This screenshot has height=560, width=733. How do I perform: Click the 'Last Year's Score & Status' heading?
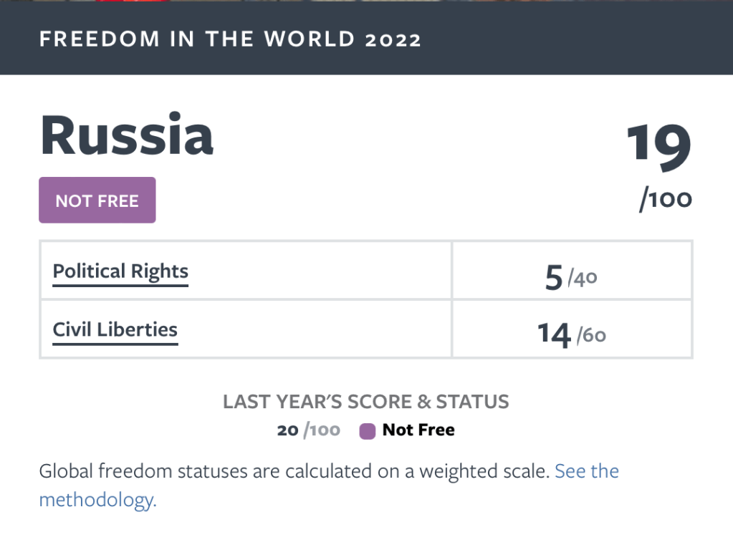[x=366, y=402]
